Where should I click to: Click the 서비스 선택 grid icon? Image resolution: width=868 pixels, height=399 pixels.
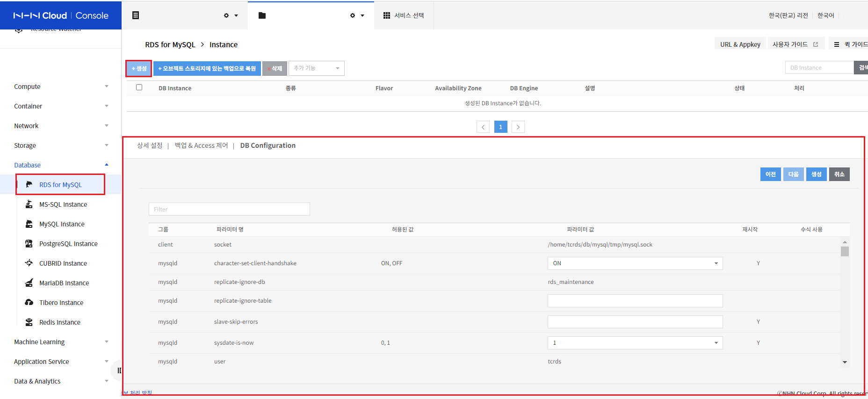pyautogui.click(x=387, y=15)
